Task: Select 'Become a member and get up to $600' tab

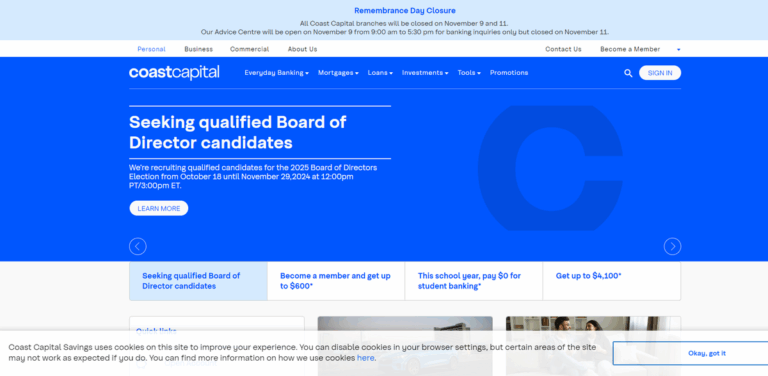Action: tap(336, 281)
